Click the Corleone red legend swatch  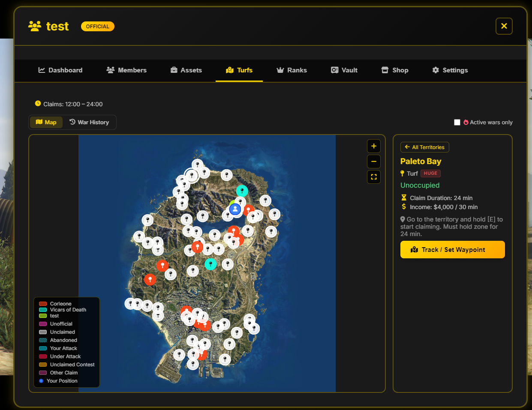click(43, 304)
